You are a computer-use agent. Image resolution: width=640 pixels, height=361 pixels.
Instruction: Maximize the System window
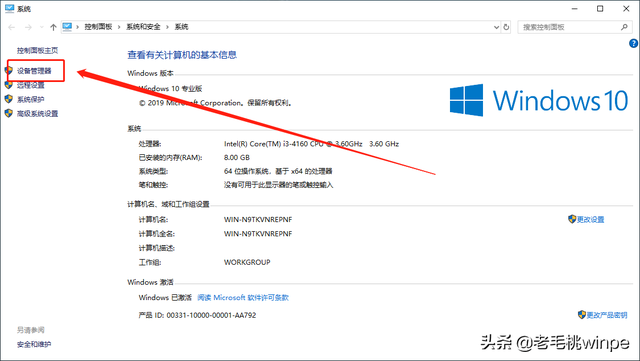[600, 9]
